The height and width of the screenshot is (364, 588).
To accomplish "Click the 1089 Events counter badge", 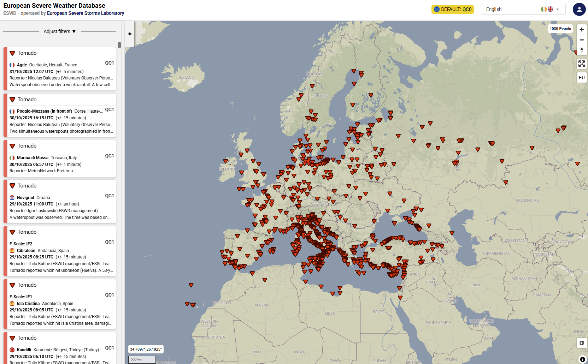I will (x=560, y=29).
